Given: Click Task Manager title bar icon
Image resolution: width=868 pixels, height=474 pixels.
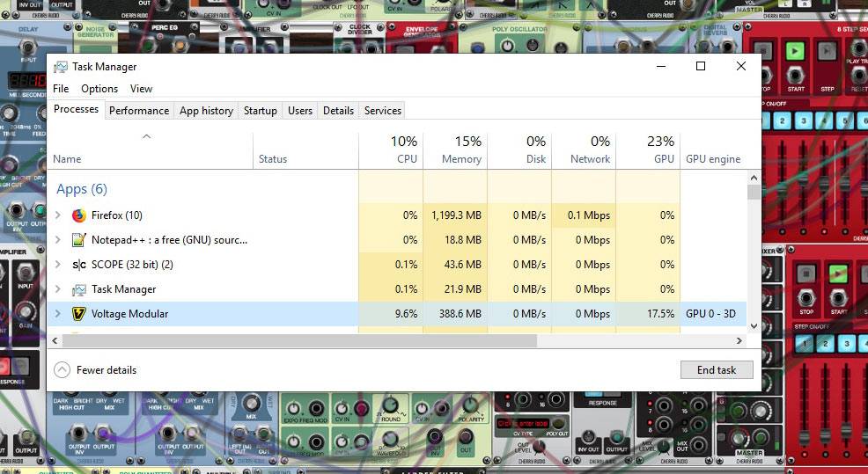Looking at the screenshot, I should pos(61,67).
